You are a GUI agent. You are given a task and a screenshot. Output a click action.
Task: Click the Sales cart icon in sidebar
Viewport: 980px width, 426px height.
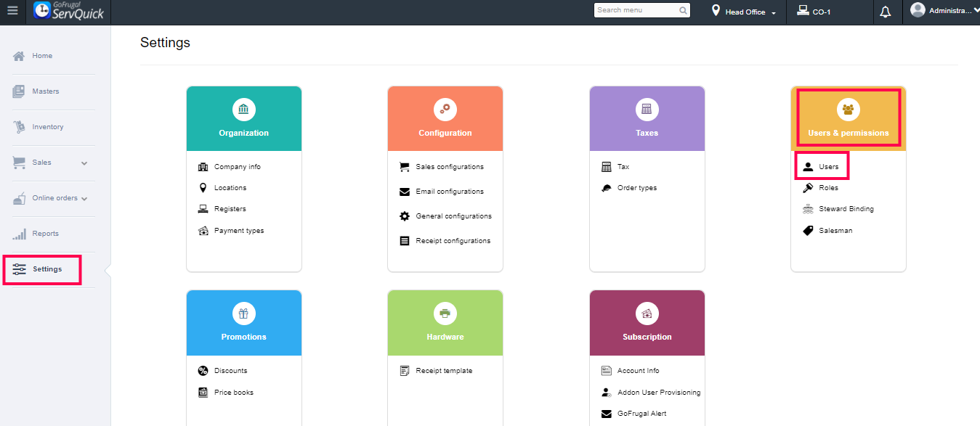pyautogui.click(x=19, y=163)
